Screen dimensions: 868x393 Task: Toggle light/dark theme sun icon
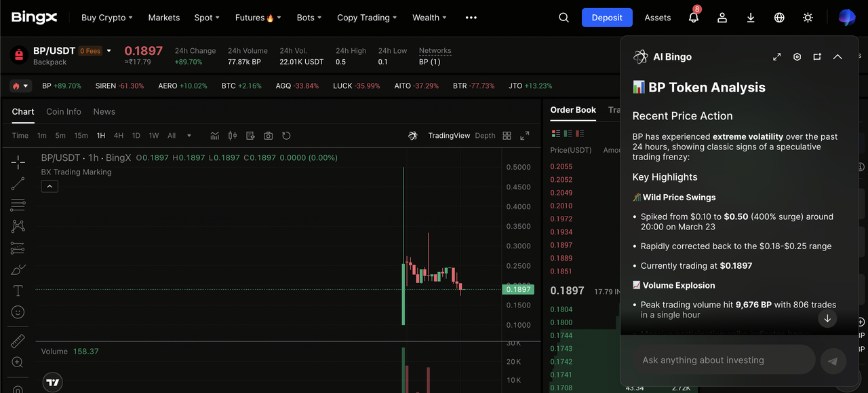pos(808,18)
